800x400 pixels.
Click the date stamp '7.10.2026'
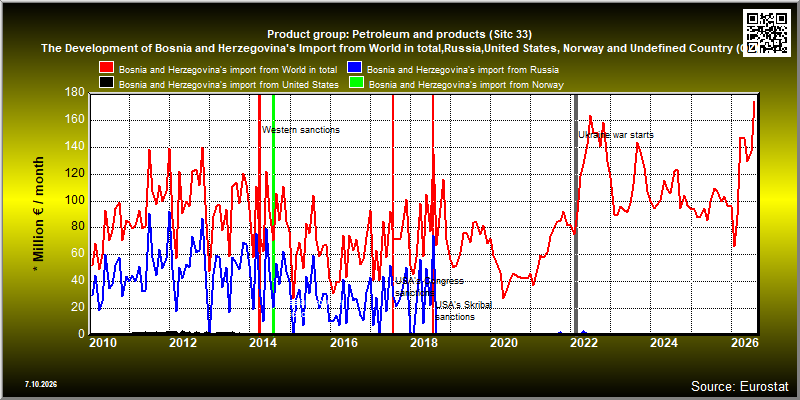pyautogui.click(x=40, y=384)
